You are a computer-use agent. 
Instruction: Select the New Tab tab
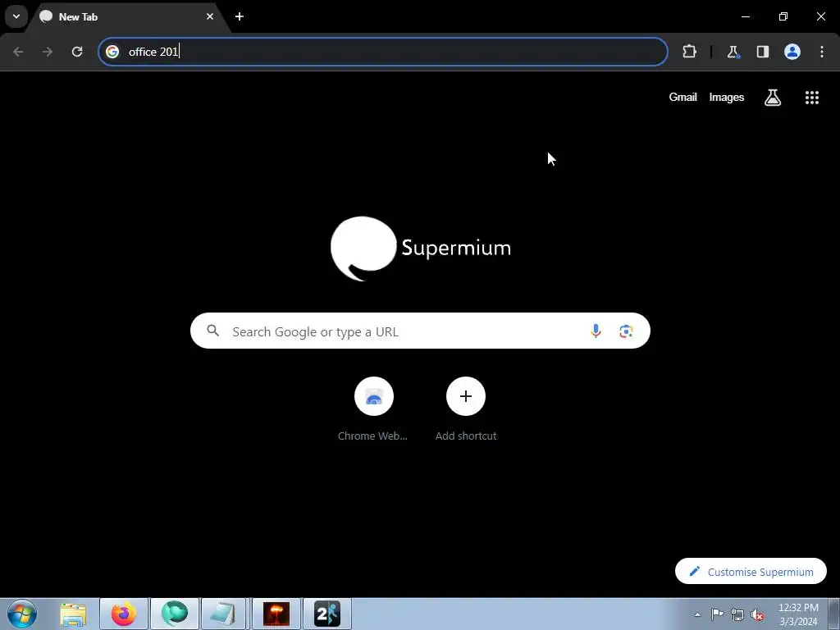(x=127, y=16)
